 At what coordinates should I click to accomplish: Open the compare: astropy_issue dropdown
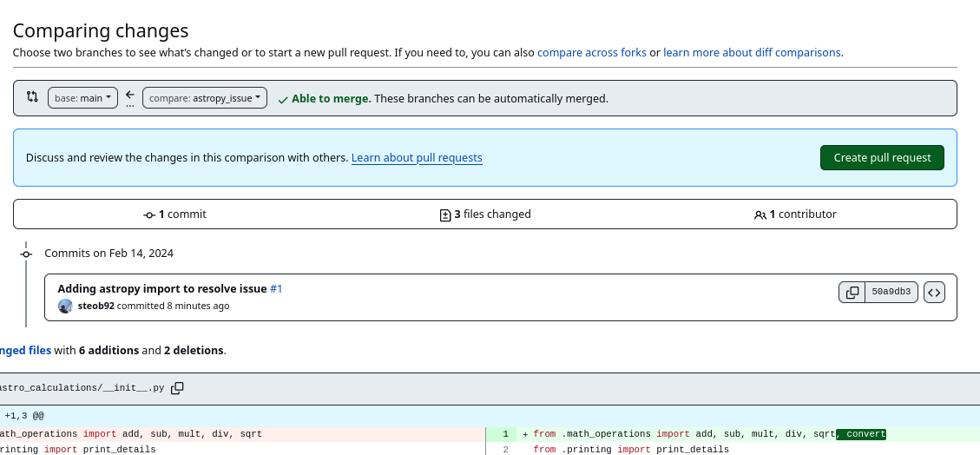(205, 98)
